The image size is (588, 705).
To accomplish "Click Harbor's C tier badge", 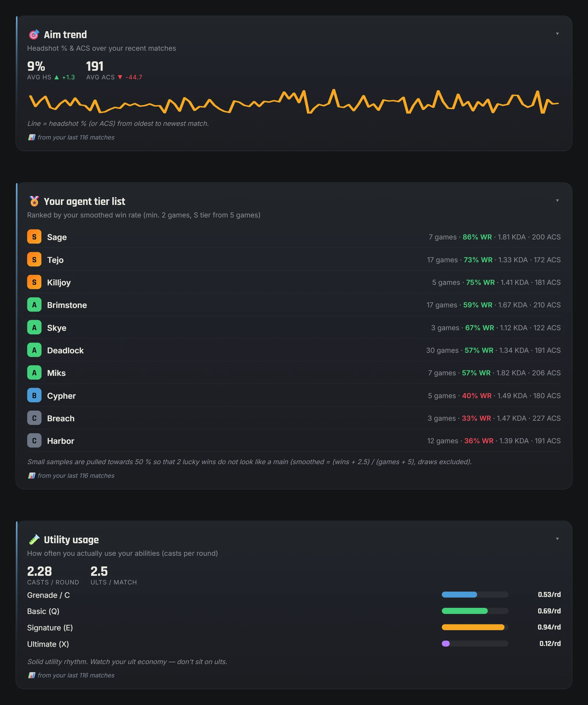I will (x=34, y=441).
